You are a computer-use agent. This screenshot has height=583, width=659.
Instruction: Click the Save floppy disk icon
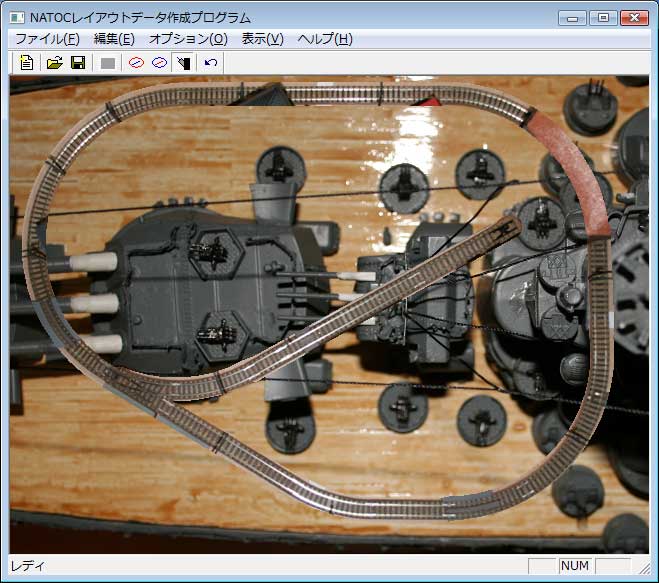pos(78,63)
